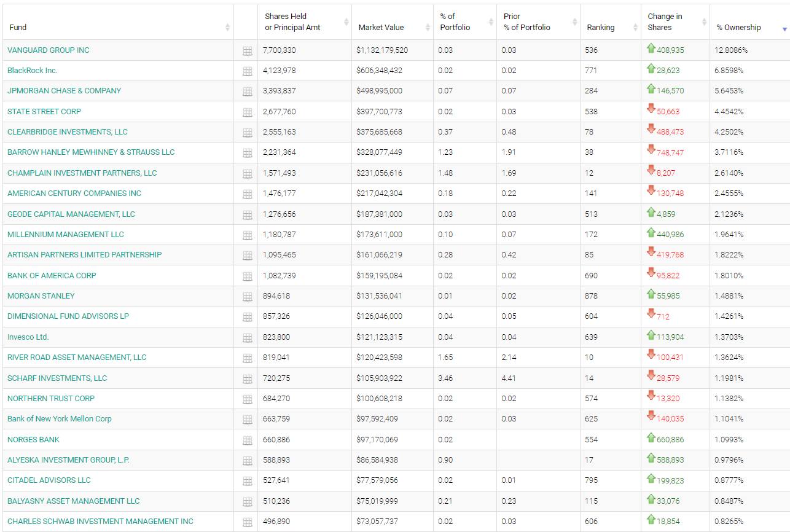
Task: Open ALYESKA INVESTMENT GROUP, L.P. link
Action: [x=68, y=460]
